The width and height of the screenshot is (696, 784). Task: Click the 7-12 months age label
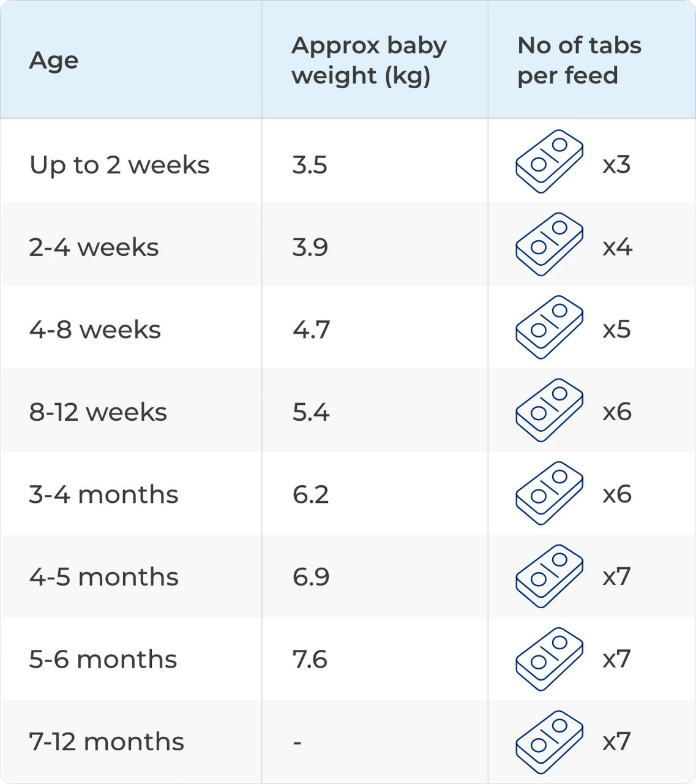pos(107,742)
